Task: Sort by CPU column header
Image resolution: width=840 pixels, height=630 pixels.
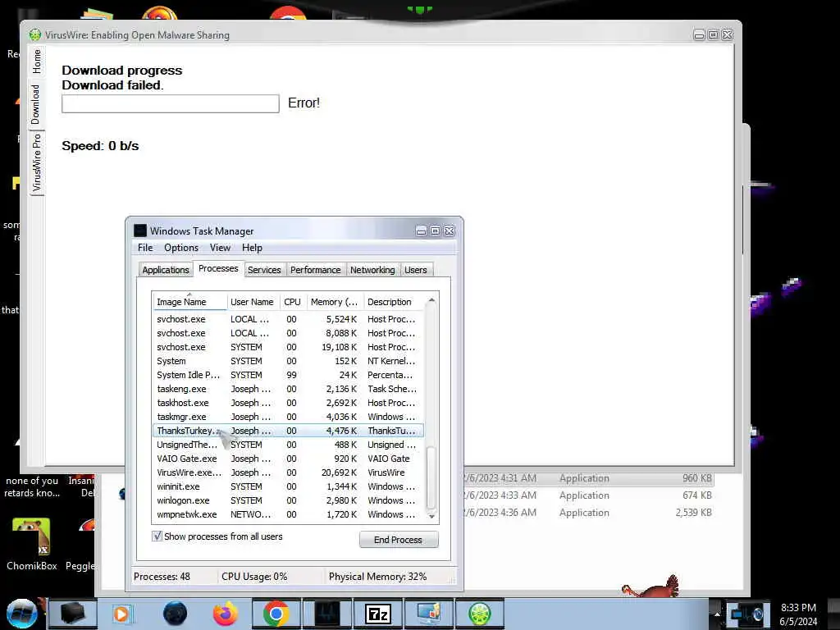Action: (292, 302)
